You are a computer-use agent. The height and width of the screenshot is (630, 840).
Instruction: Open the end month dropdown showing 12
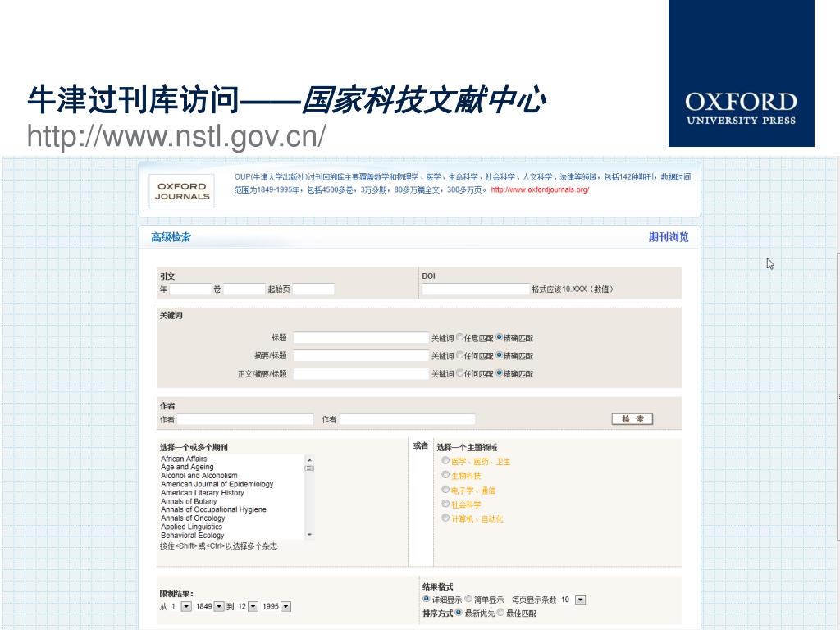pos(253,606)
